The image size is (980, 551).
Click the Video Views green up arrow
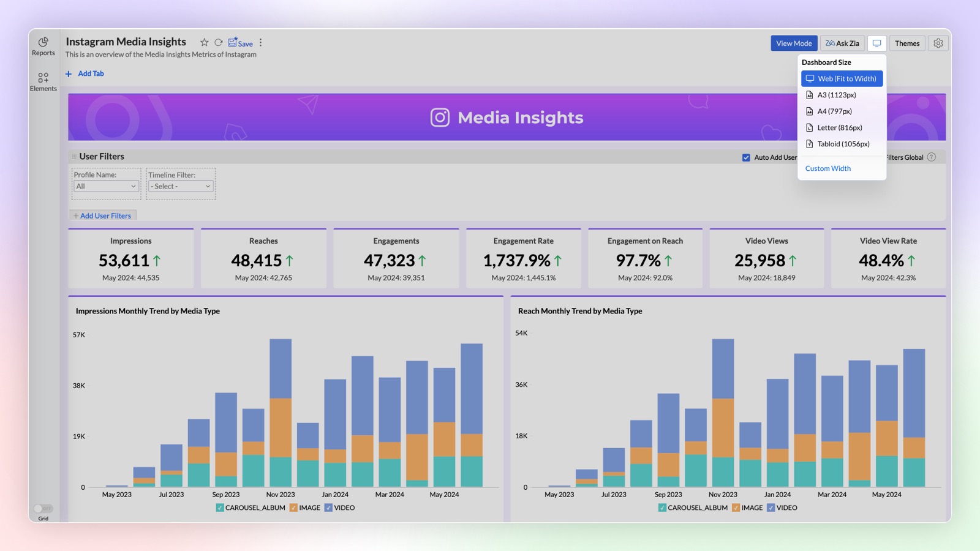pos(793,260)
